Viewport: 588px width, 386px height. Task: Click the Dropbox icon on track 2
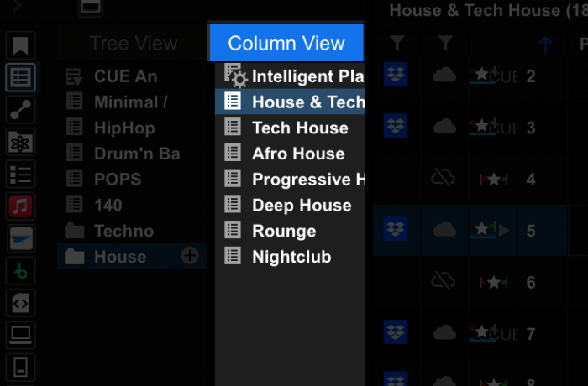(396, 76)
